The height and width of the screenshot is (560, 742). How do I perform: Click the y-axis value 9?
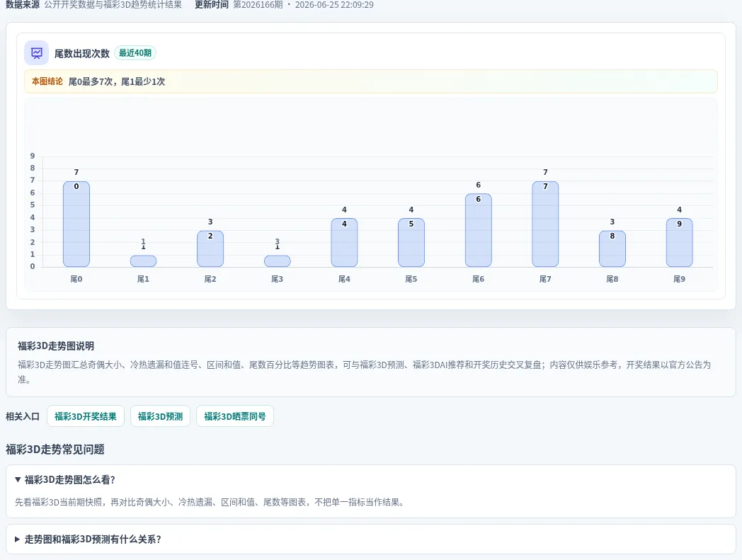point(33,156)
